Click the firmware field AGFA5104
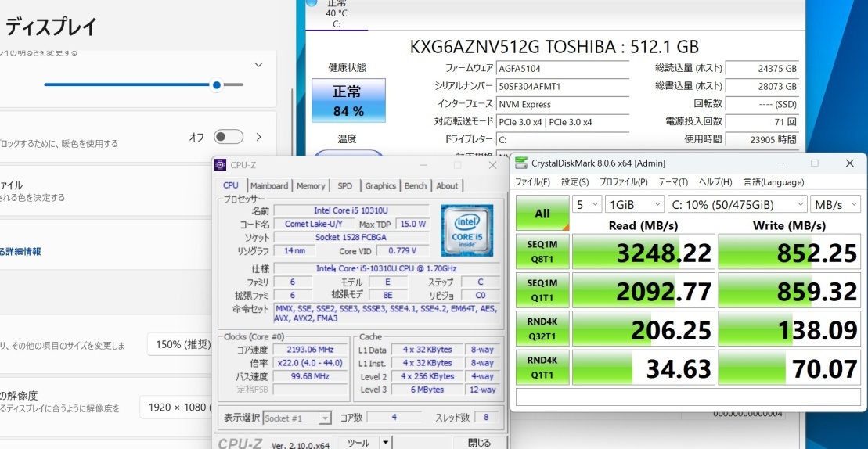Image resolution: width=868 pixels, height=449 pixels. click(563, 69)
